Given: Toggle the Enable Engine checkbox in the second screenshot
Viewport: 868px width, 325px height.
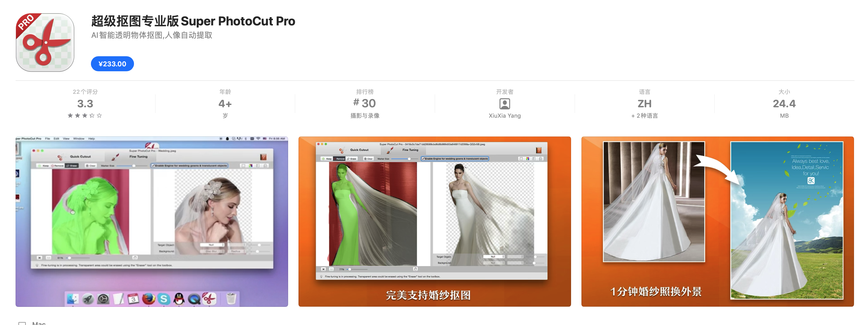Looking at the screenshot, I should pyautogui.click(x=423, y=158).
